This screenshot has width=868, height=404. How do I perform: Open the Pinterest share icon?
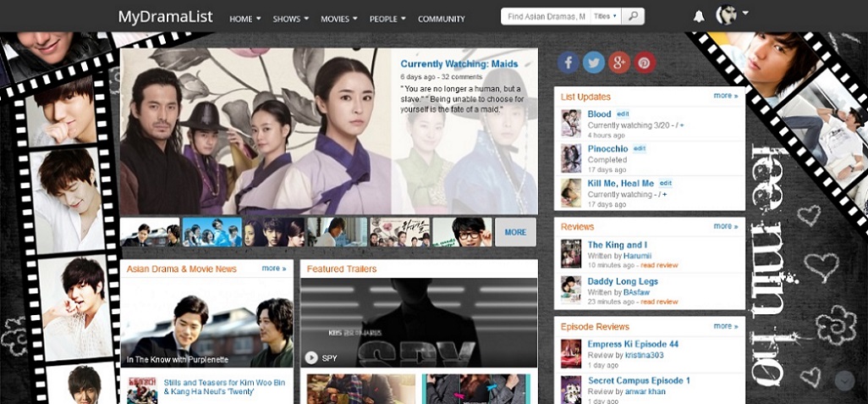pyautogui.click(x=645, y=62)
